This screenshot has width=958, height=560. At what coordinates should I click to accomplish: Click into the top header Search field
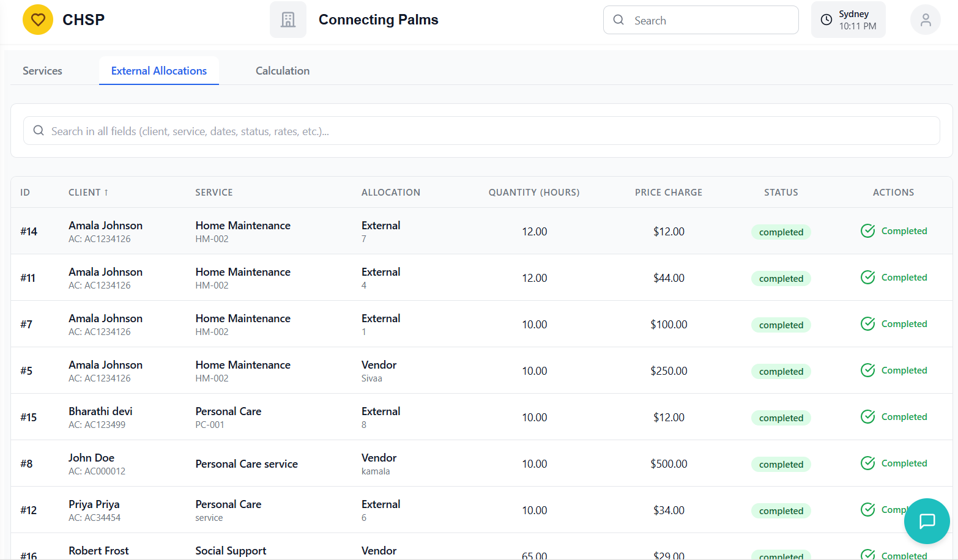click(710, 21)
